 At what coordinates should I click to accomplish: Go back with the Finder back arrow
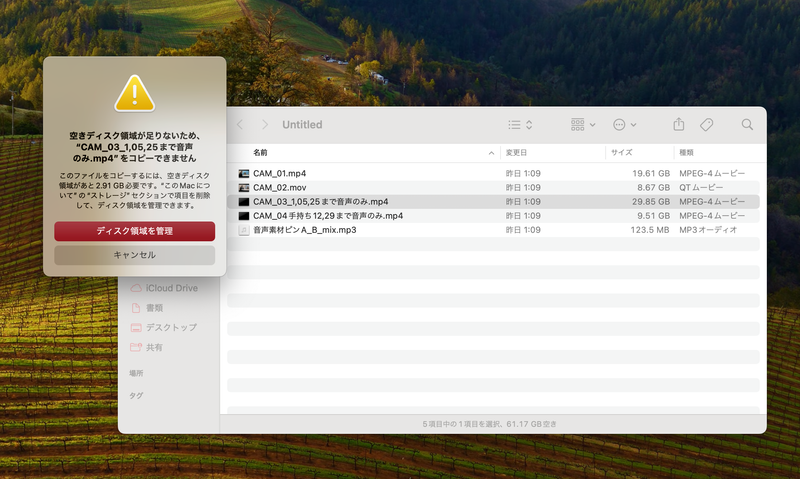tap(240, 124)
